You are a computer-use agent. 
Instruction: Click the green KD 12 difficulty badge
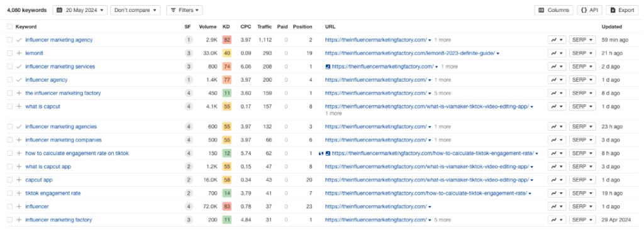(226, 153)
